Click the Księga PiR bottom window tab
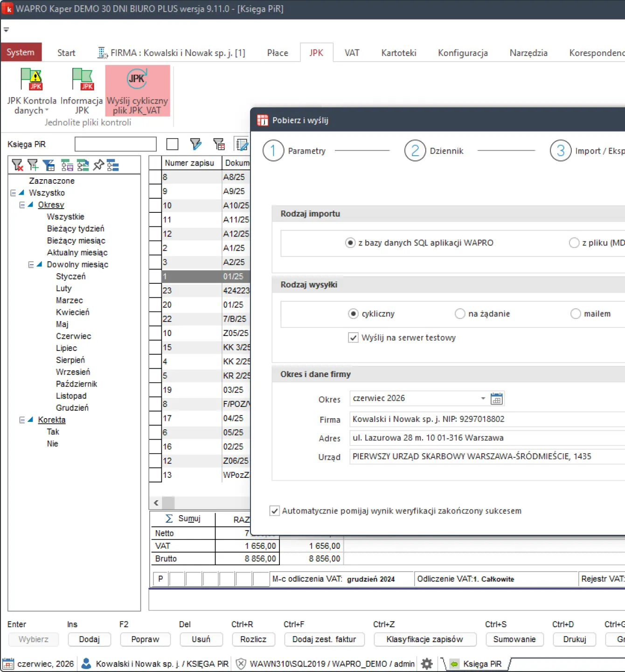The height and width of the screenshot is (672, 625). click(477, 664)
